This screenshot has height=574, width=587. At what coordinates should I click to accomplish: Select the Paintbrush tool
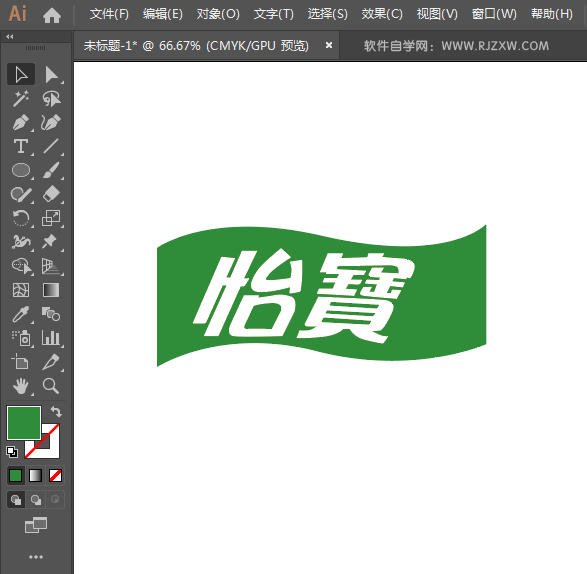tap(51, 170)
